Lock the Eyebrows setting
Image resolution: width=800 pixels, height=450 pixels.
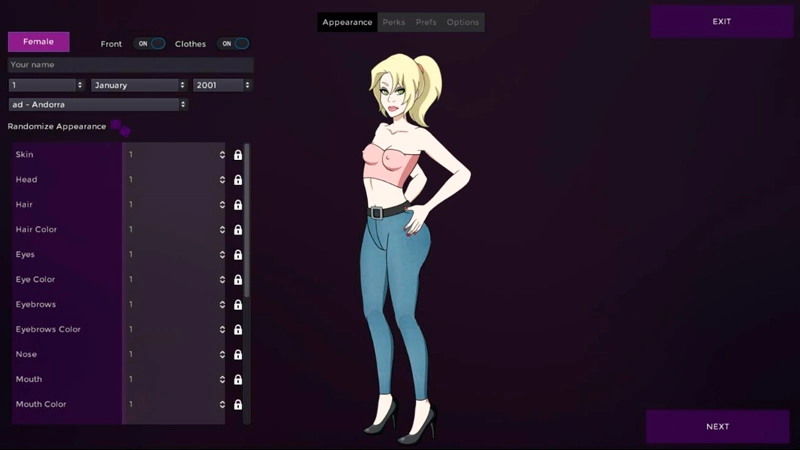coord(238,305)
